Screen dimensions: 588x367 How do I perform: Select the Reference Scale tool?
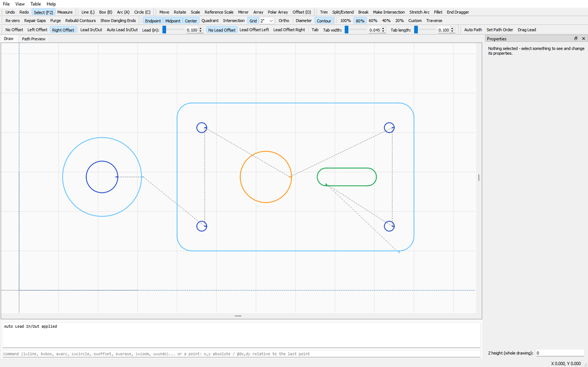[x=219, y=12]
